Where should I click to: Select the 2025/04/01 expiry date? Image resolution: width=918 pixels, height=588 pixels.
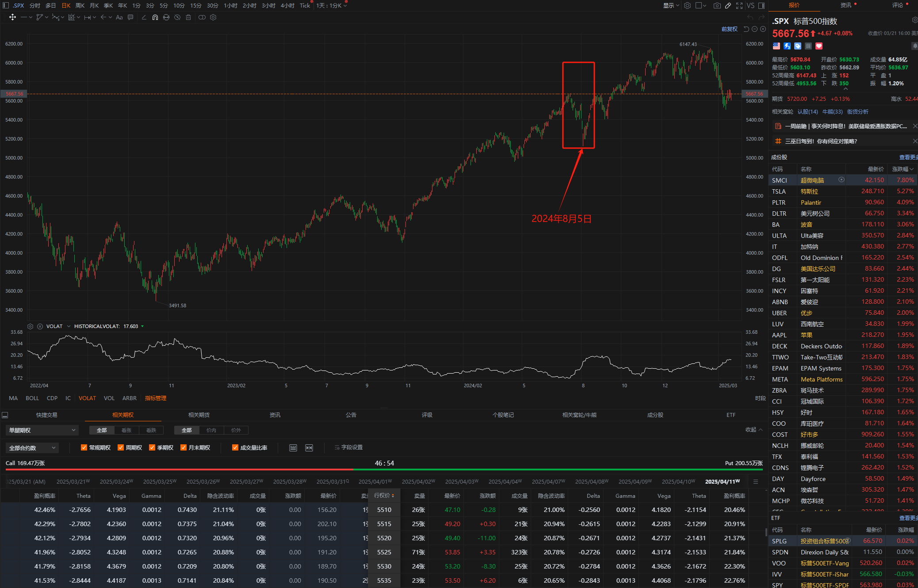click(x=375, y=481)
